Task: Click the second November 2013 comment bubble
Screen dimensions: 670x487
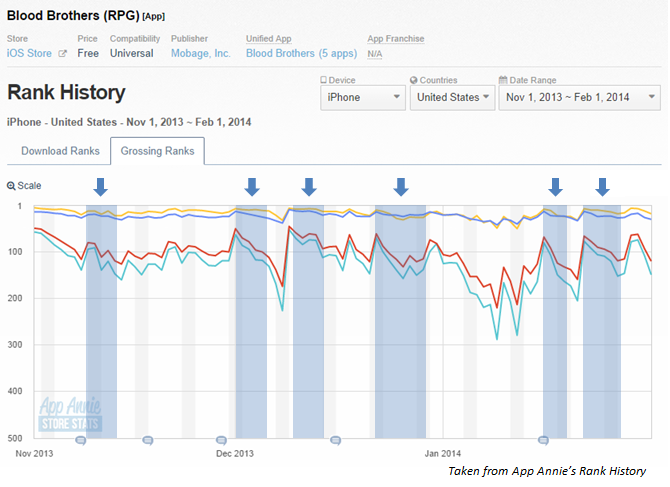Action: coord(147,440)
